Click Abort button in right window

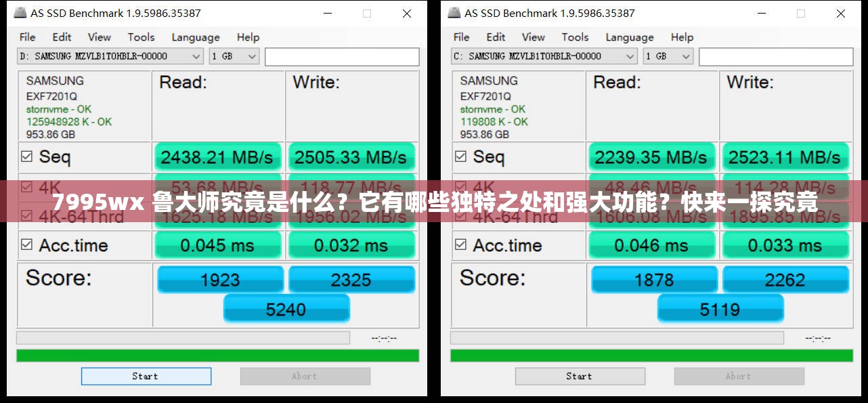pyautogui.click(x=739, y=376)
